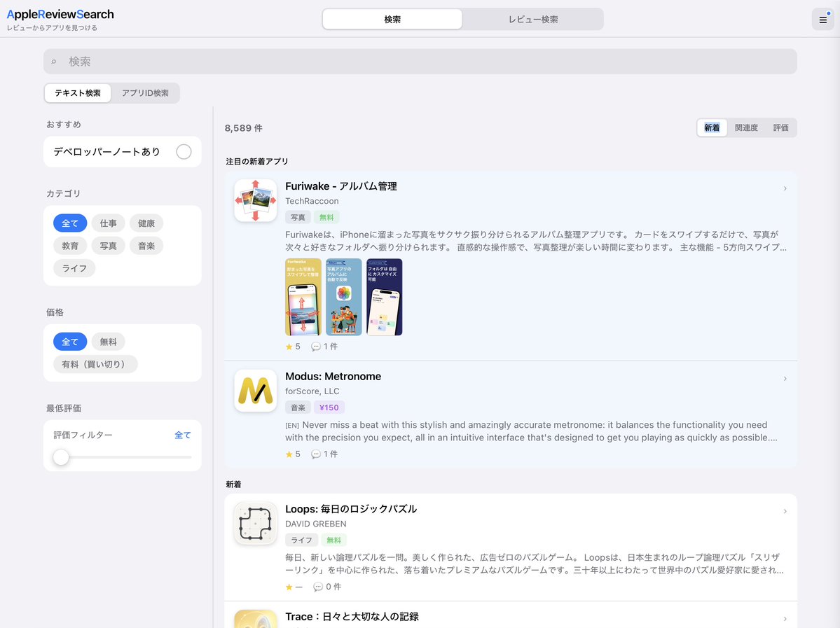The width and height of the screenshot is (840, 628).
Task: Open the Furiwake - アルバム管理 title
Action: coord(340,186)
